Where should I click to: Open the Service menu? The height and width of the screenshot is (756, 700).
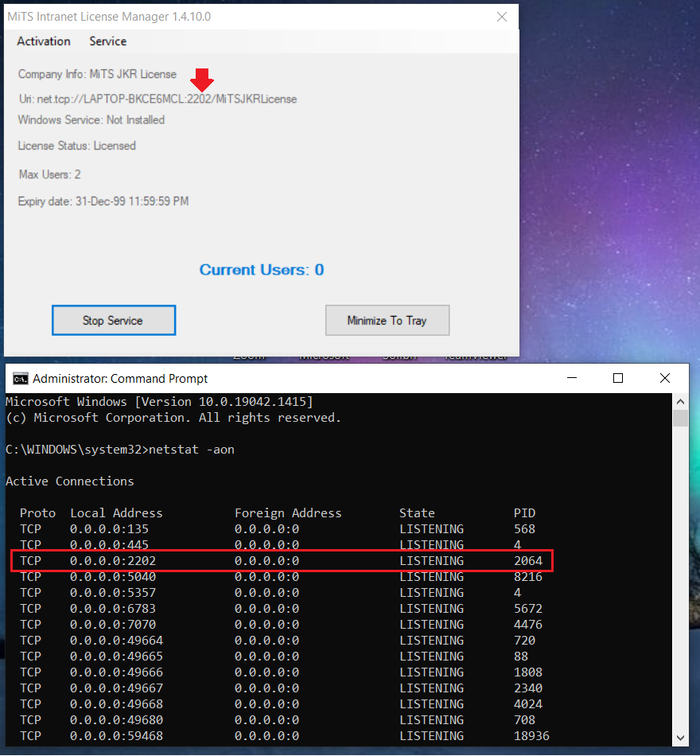click(x=108, y=41)
